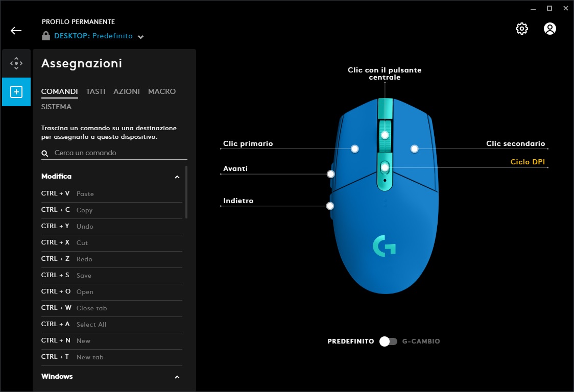Select the Ciclo DPI label

528,162
